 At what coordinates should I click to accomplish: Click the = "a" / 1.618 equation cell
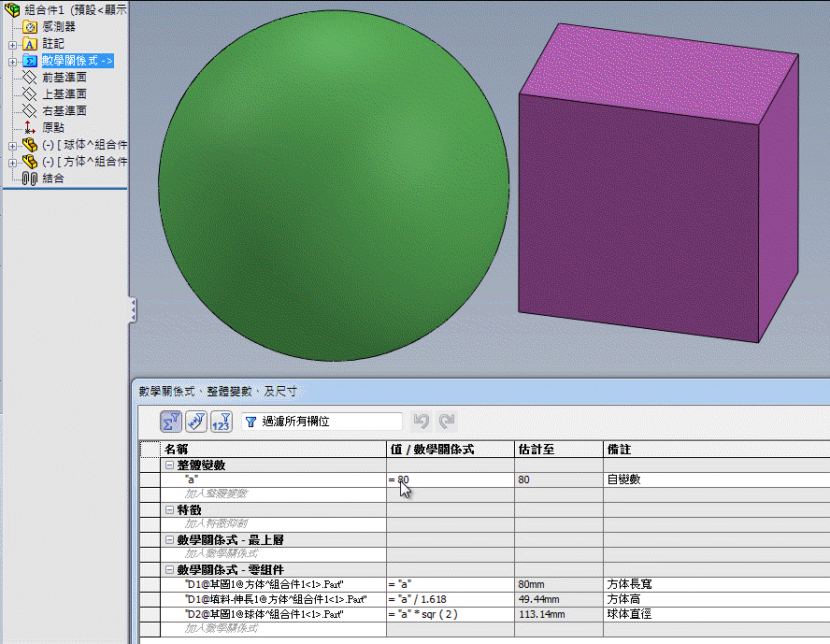(451, 599)
